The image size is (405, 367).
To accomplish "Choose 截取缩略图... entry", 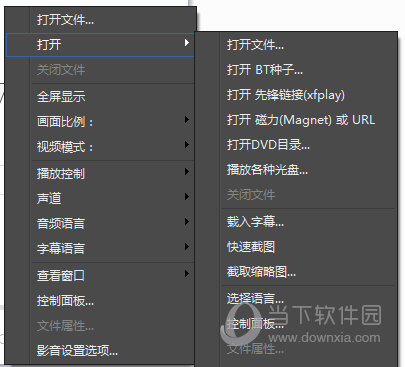I will click(x=296, y=272).
